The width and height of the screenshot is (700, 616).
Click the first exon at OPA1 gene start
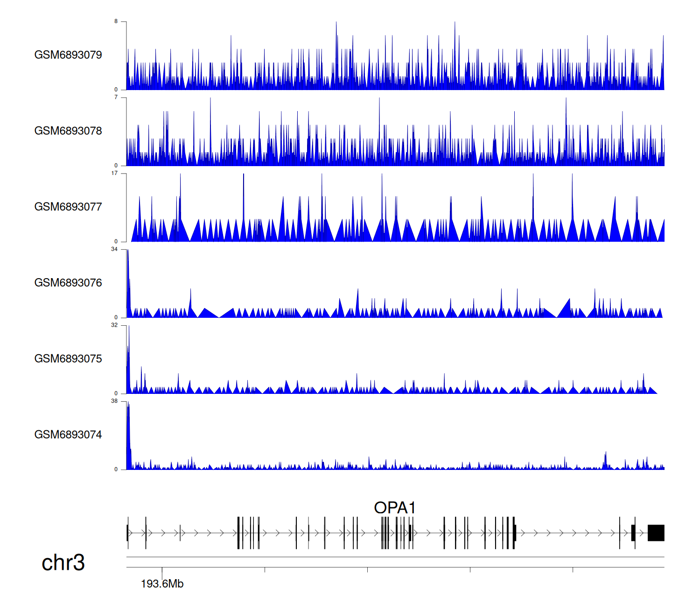[128, 533]
